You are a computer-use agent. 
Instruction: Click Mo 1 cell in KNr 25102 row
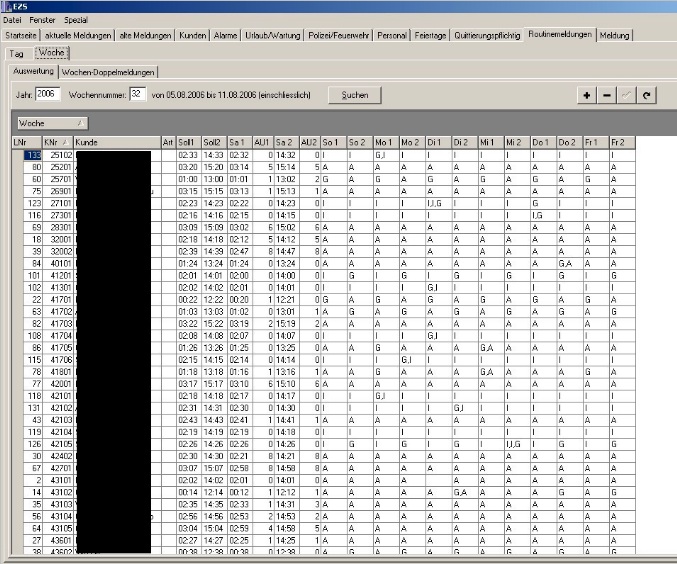(x=386, y=155)
